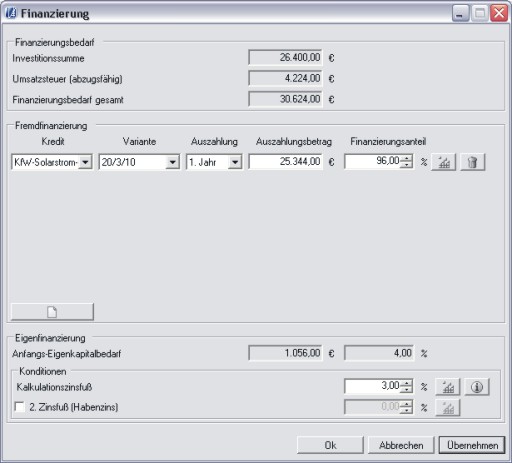The height and width of the screenshot is (463, 512).
Task: Cancel with the Abbrechen button
Action: click(401, 445)
